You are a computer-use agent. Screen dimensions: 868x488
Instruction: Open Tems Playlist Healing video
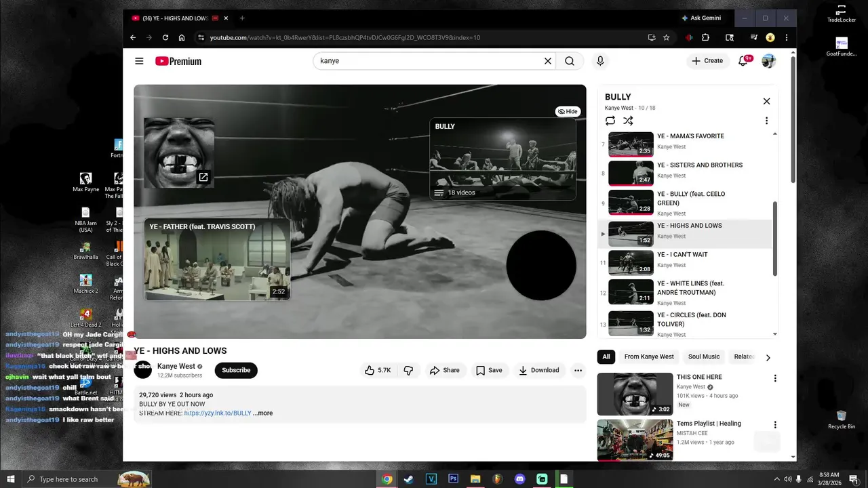(635, 441)
